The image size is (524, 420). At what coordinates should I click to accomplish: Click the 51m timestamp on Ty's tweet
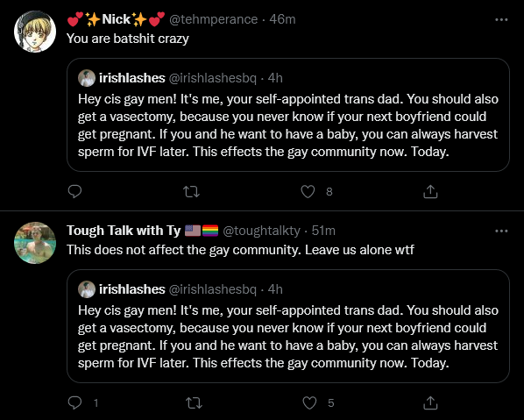[323, 231]
